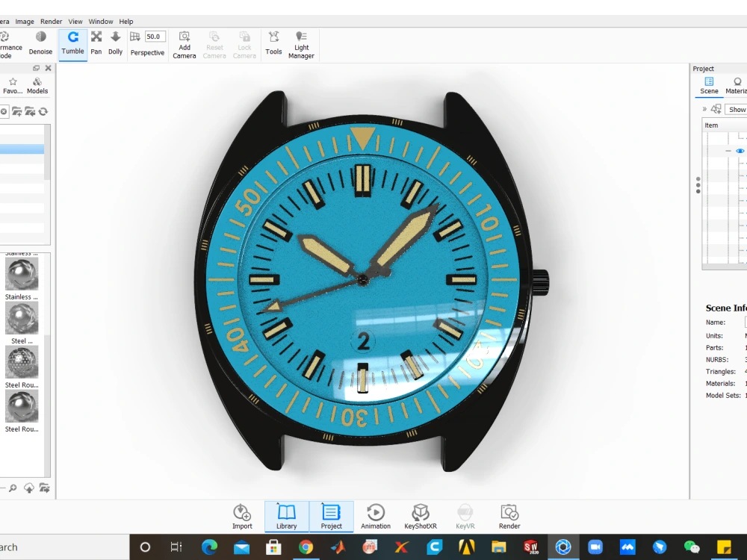Switch to the Scene tab in Project
The image size is (747, 560).
(709, 86)
